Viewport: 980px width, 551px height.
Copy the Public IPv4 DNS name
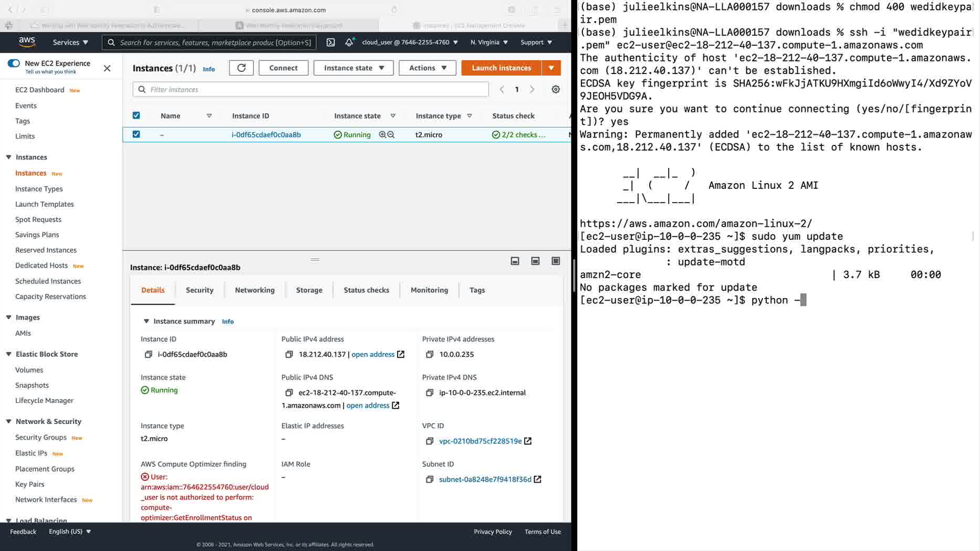(x=289, y=393)
